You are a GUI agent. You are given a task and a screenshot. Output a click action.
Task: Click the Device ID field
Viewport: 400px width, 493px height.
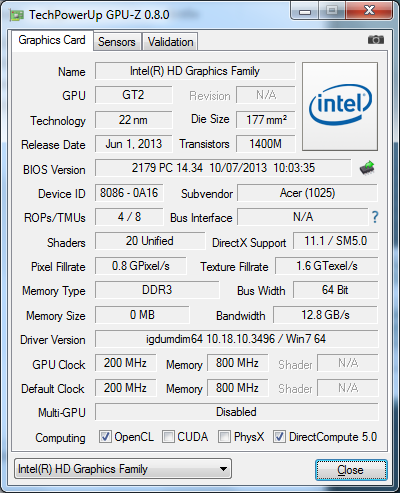click(129, 193)
